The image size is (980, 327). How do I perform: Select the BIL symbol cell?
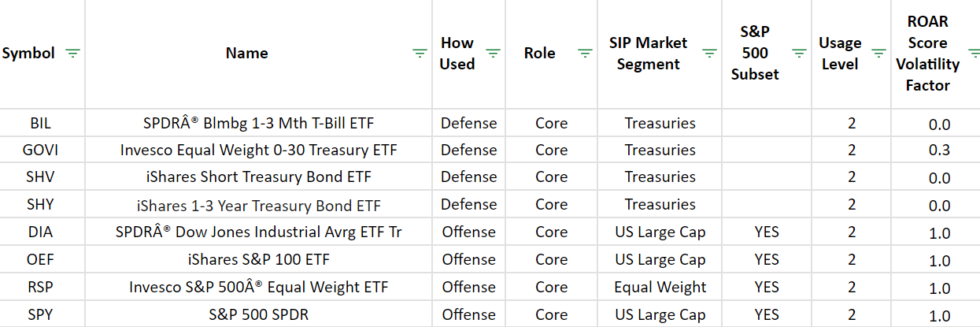43,123
